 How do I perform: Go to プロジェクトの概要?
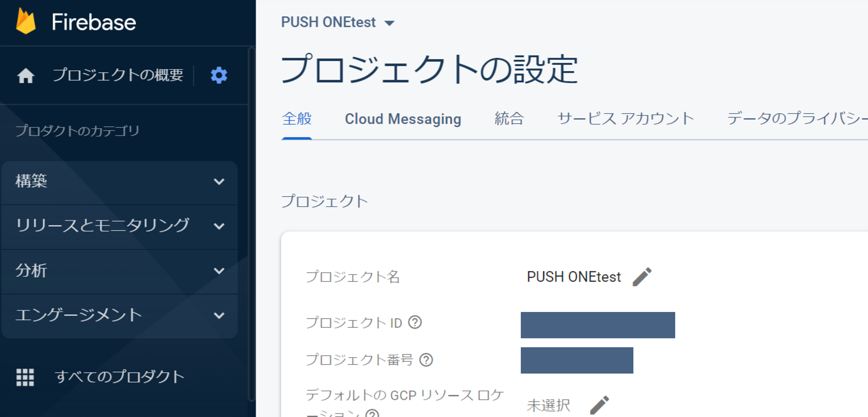[118, 75]
